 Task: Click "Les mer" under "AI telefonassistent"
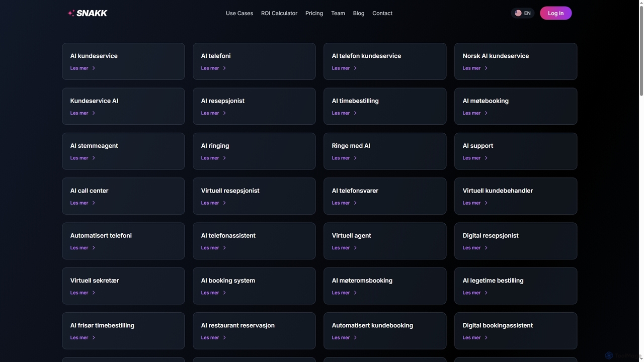(210, 248)
